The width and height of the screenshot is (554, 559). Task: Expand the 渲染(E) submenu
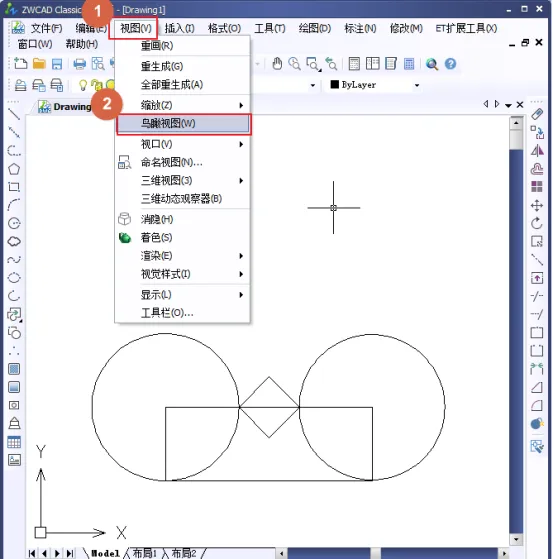pos(184,256)
